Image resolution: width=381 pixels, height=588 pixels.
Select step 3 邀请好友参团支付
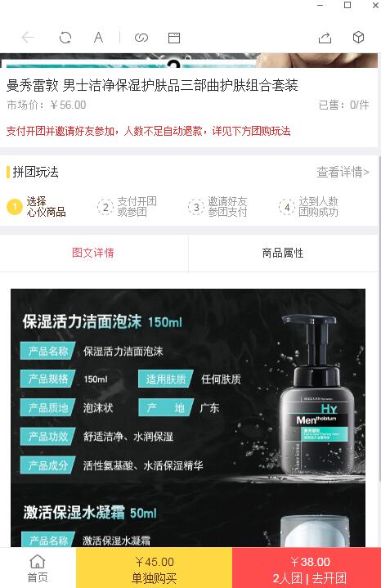point(217,207)
